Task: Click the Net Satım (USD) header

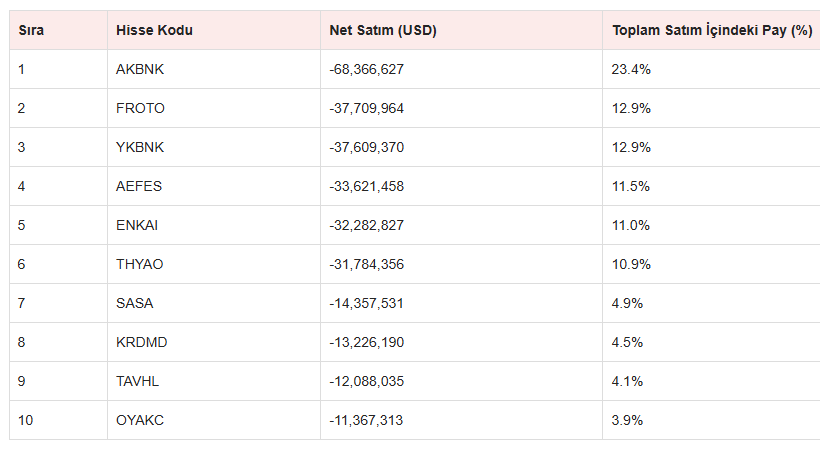Action: 383,30
